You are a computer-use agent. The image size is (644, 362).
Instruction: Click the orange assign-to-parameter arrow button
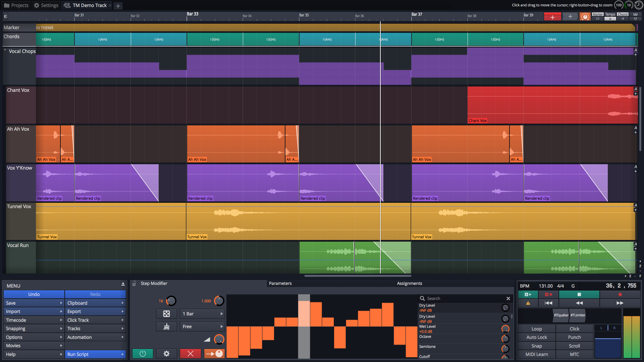tap(214, 354)
